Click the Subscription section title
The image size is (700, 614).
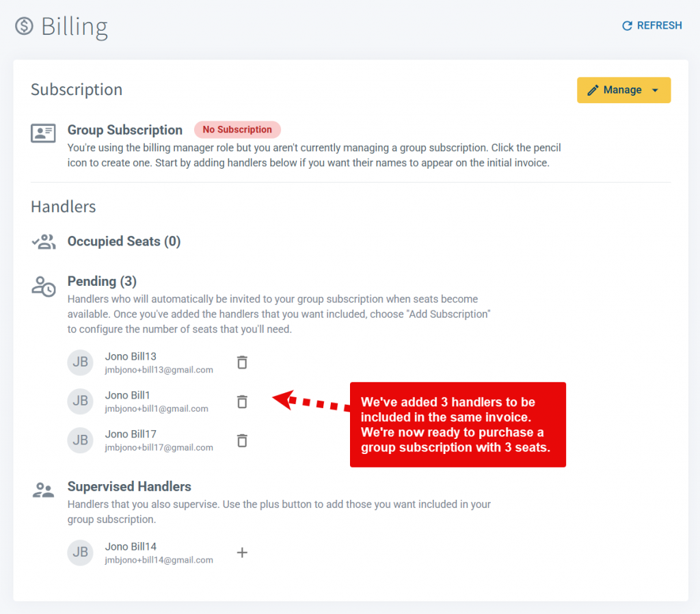click(76, 90)
